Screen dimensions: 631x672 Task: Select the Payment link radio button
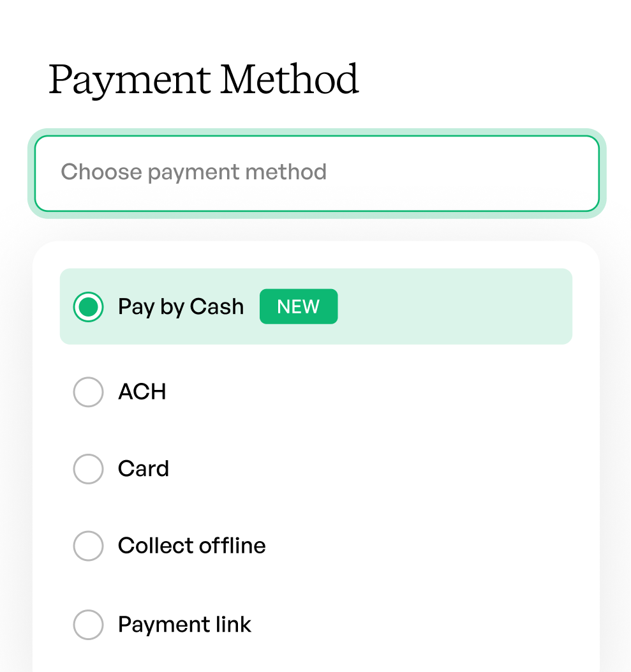[x=88, y=624]
